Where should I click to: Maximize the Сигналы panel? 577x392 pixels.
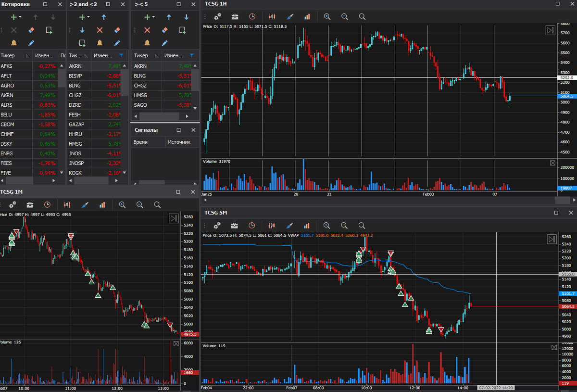(x=179, y=130)
